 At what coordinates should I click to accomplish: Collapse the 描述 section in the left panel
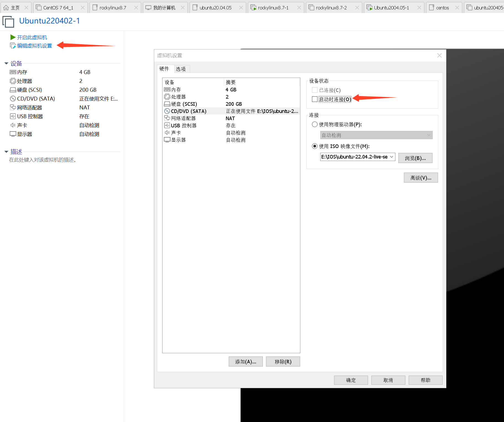pyautogui.click(x=6, y=152)
